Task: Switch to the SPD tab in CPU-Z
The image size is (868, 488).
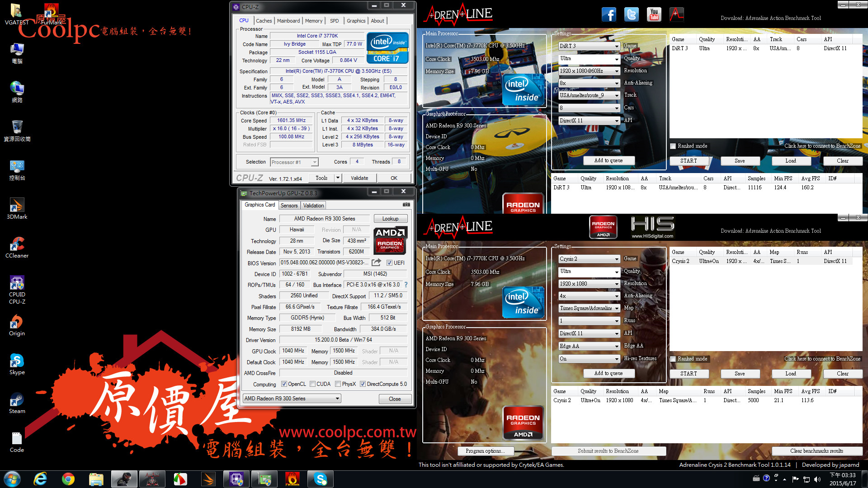Action: pos(334,21)
